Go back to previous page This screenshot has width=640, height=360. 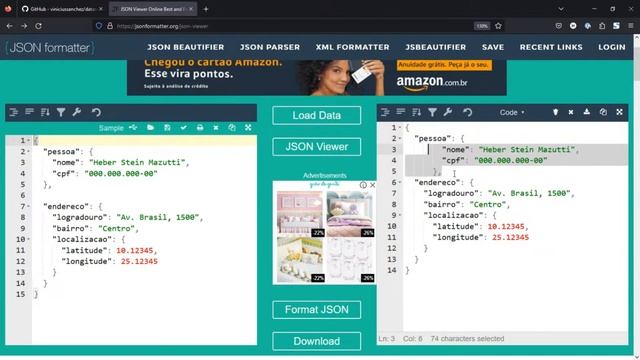[x=9, y=26]
